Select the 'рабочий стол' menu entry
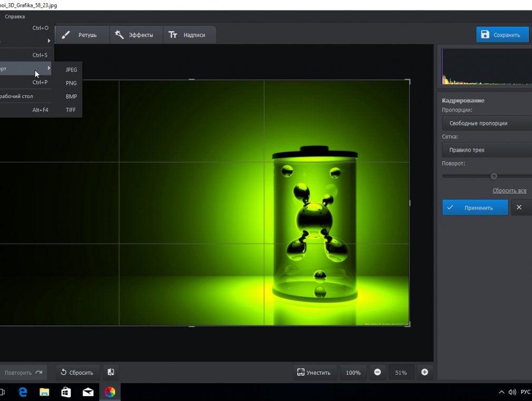Viewport: 532px width, 401px height. click(26, 96)
